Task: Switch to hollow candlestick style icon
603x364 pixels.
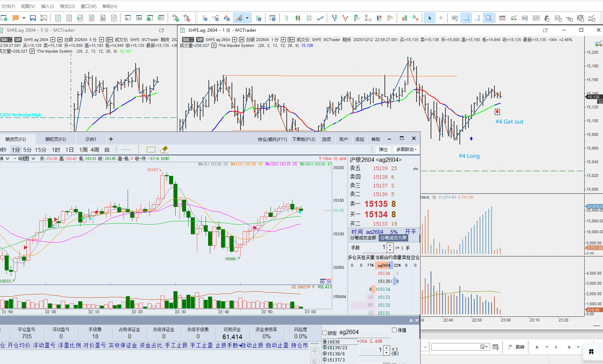Action: pos(309,18)
